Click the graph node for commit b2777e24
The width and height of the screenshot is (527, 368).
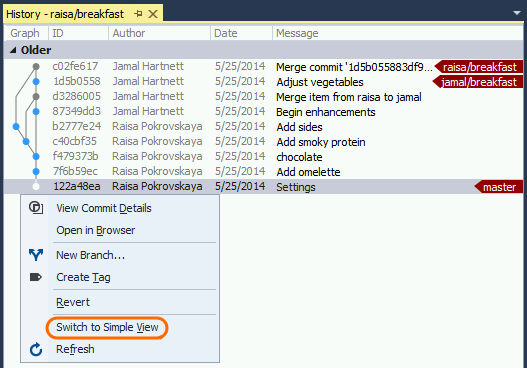[16, 126]
